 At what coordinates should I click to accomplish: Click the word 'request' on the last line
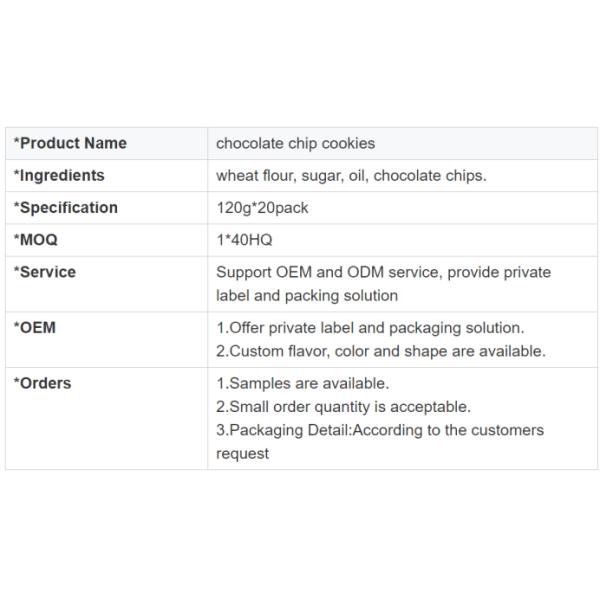pyautogui.click(x=243, y=453)
